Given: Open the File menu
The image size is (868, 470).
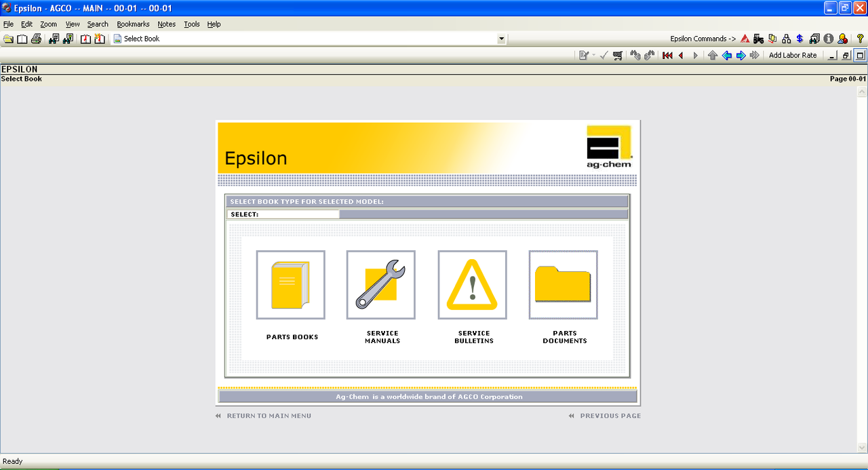Looking at the screenshot, I should (x=8, y=24).
